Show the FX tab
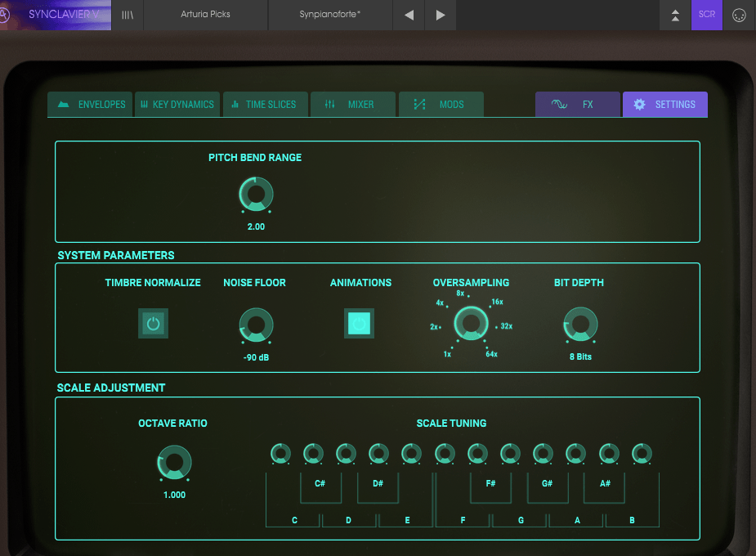Image resolution: width=756 pixels, height=556 pixels. pyautogui.click(x=578, y=104)
